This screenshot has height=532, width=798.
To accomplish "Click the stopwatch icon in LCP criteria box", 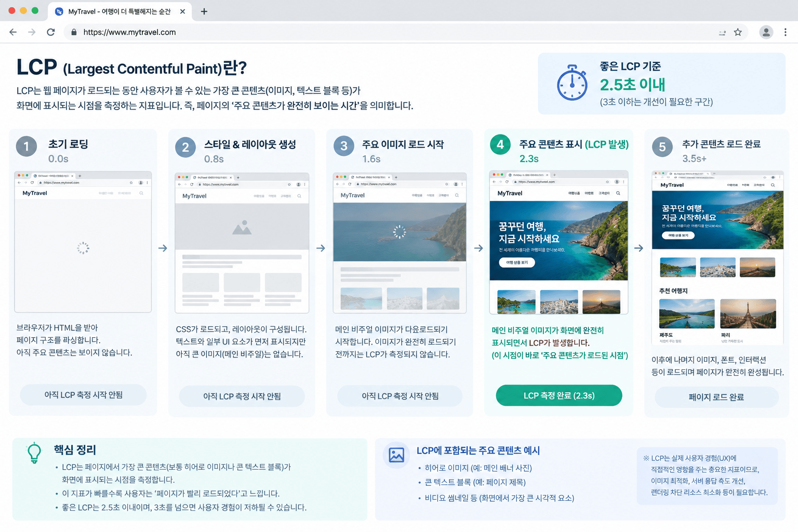I will point(572,83).
